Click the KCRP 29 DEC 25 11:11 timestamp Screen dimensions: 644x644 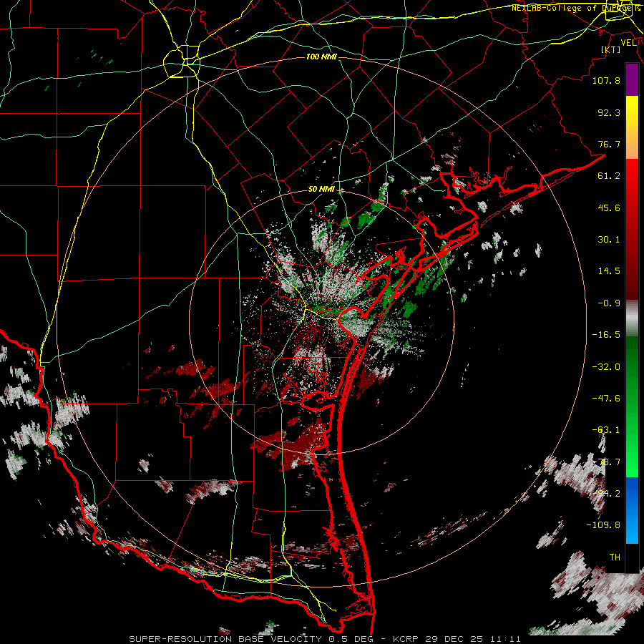coord(457,639)
